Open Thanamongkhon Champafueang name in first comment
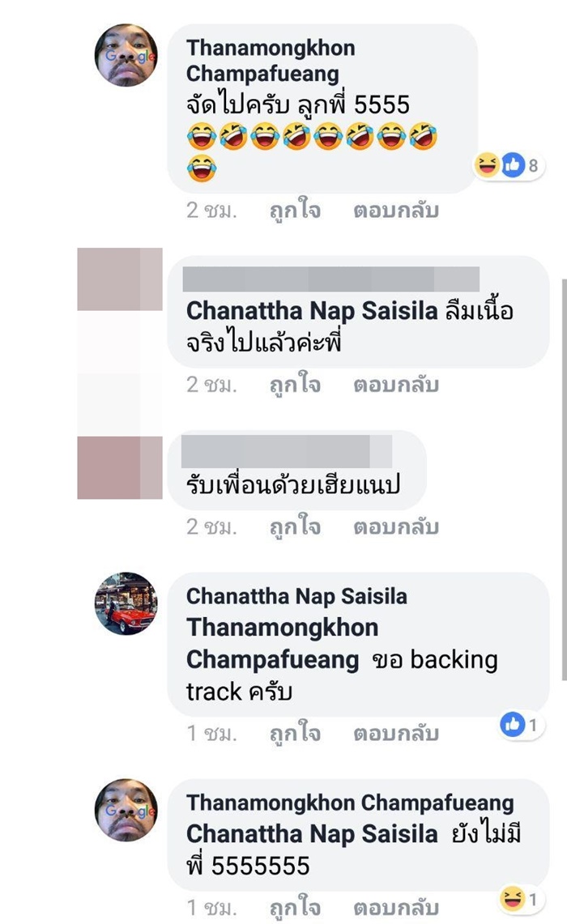567x924 pixels. [x=271, y=61]
